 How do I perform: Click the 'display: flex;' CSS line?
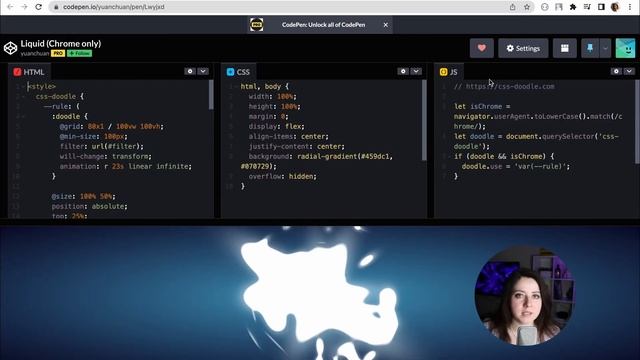(x=276, y=127)
